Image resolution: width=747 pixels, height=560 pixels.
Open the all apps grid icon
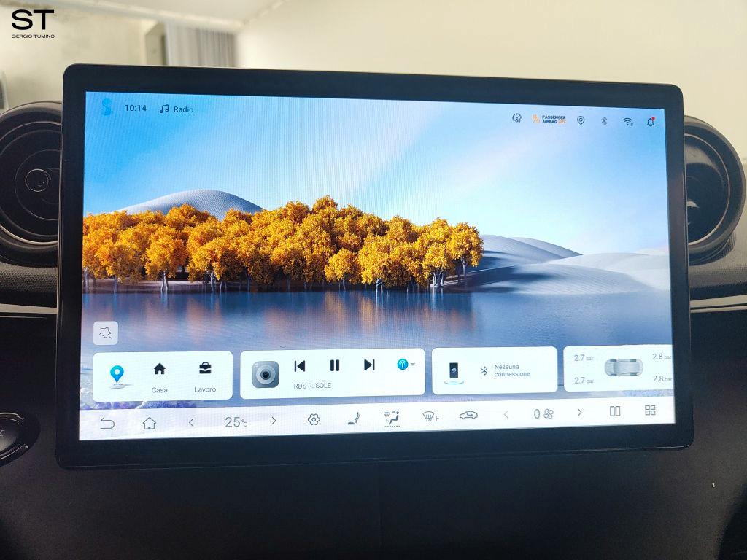coord(650,410)
